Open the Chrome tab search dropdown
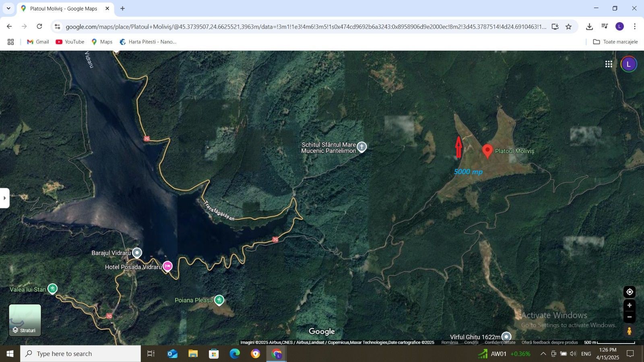644x362 pixels. pyautogui.click(x=8, y=8)
